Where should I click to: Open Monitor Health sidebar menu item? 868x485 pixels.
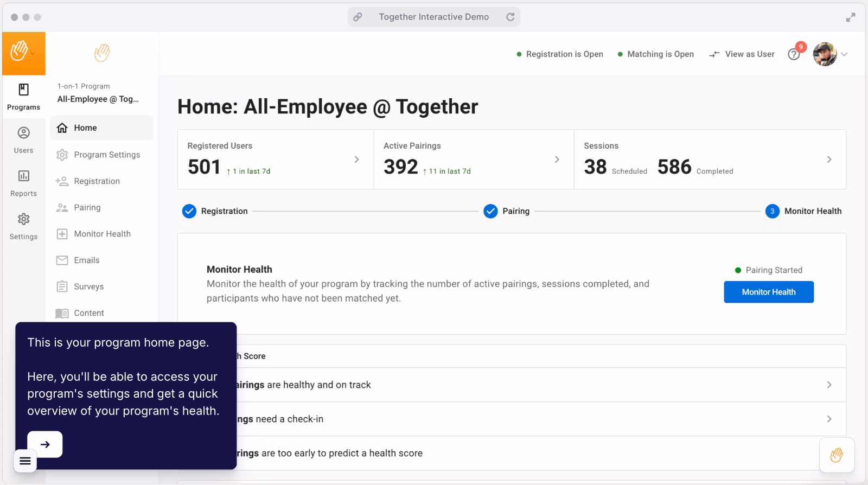[101, 234]
